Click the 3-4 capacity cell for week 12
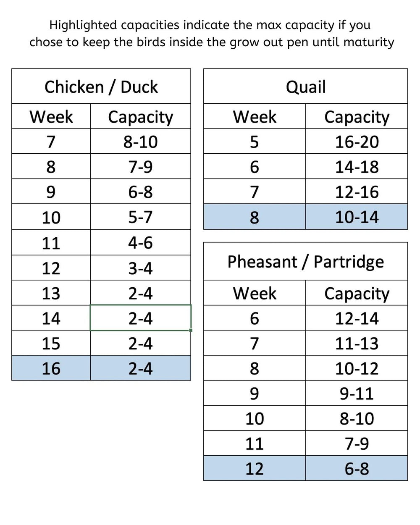Viewport: 420px width, 525px height. point(141,268)
